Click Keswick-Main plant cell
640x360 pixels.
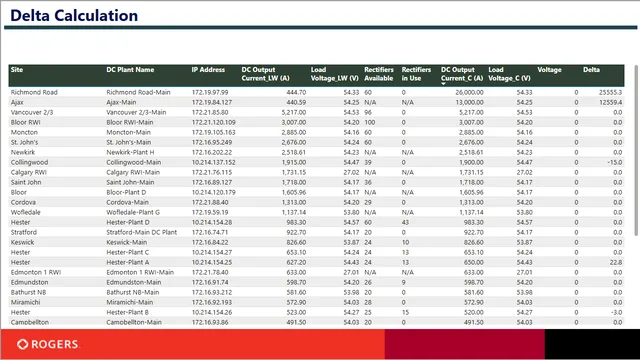(126, 242)
